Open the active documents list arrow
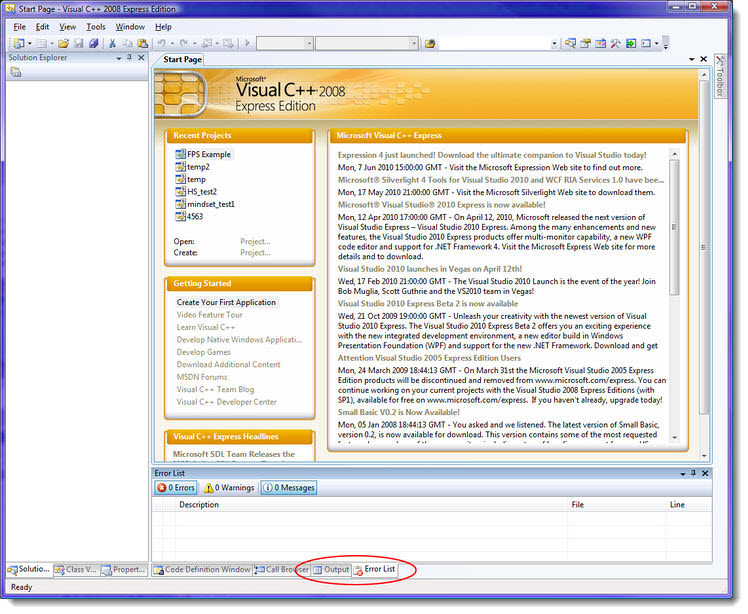The image size is (748, 614). tap(692, 59)
